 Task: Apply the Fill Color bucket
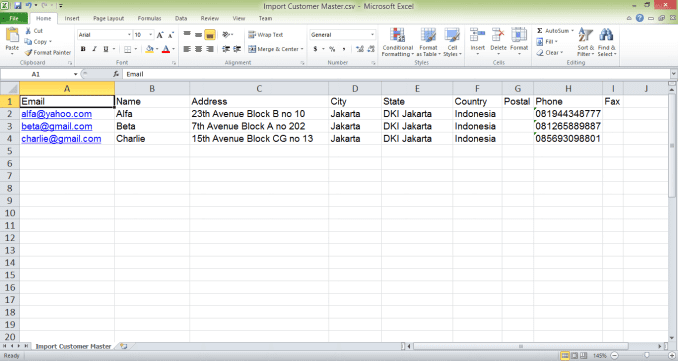(x=149, y=49)
